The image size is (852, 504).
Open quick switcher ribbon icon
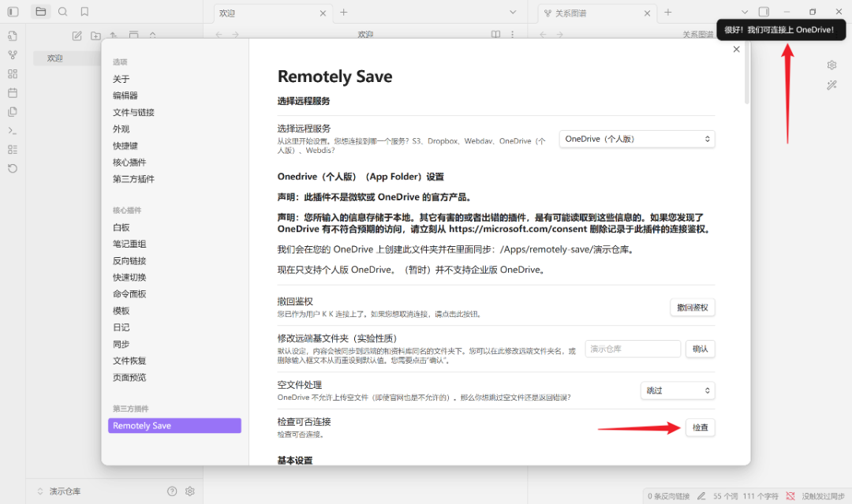pyautogui.click(x=13, y=35)
